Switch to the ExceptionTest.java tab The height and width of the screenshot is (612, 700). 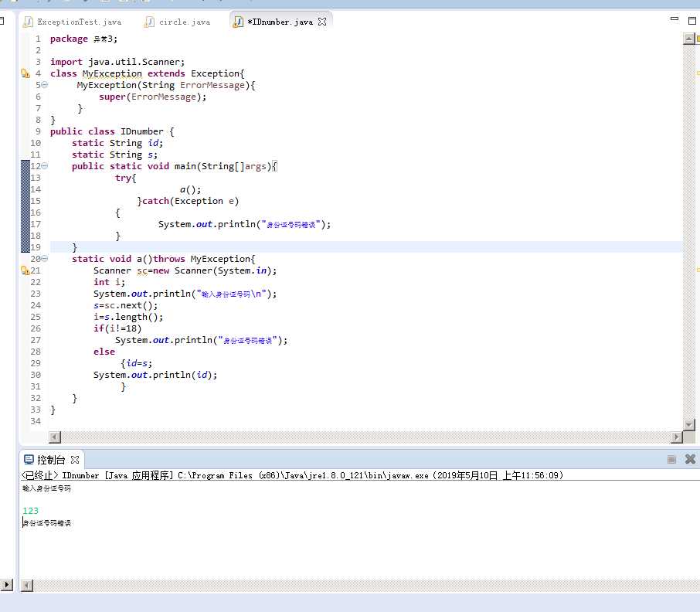click(73, 22)
